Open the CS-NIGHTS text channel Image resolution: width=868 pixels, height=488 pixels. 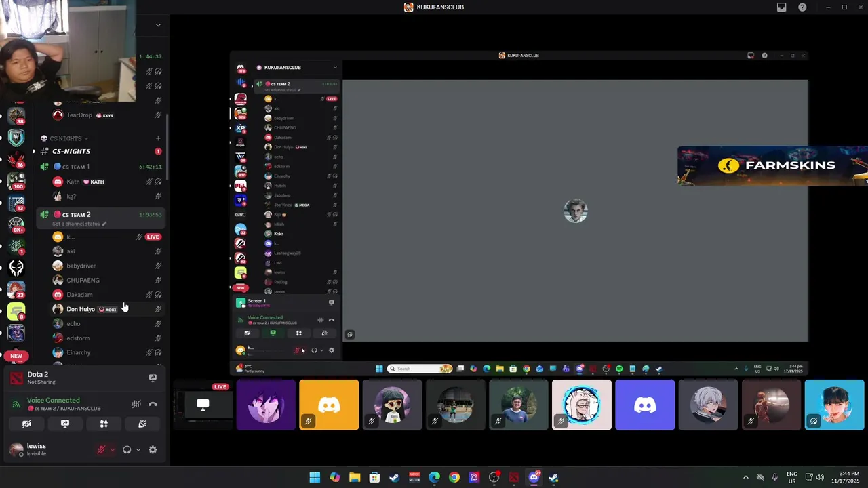[x=100, y=151]
